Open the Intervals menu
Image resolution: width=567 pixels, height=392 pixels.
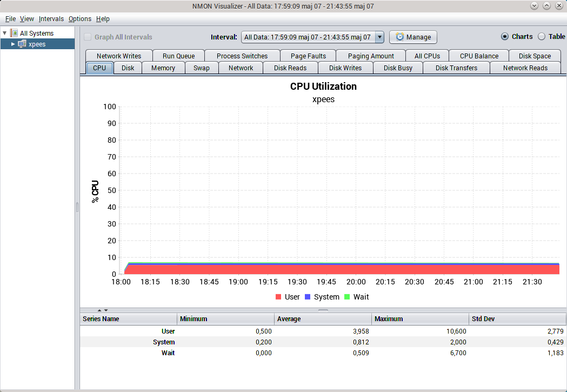tap(51, 19)
